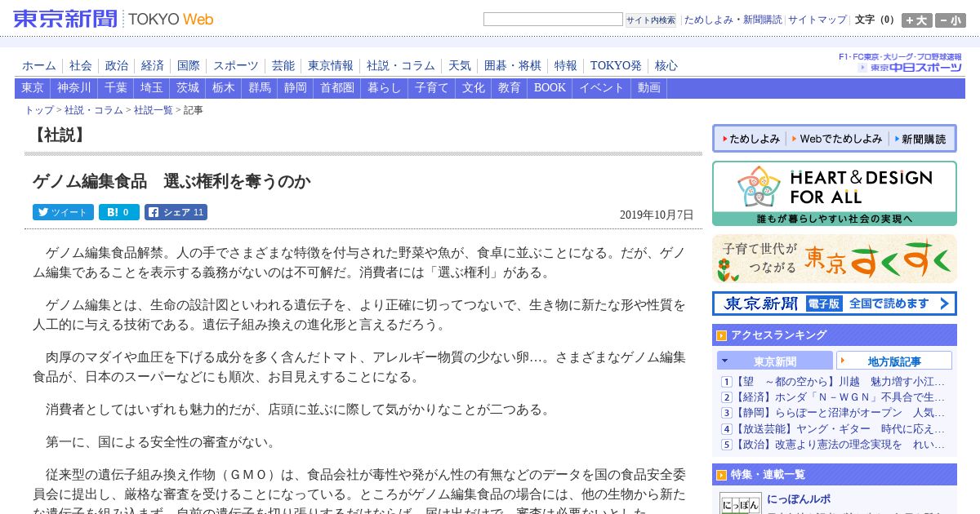Open the 東京情報 section
The height and width of the screenshot is (514, 980).
(x=331, y=66)
